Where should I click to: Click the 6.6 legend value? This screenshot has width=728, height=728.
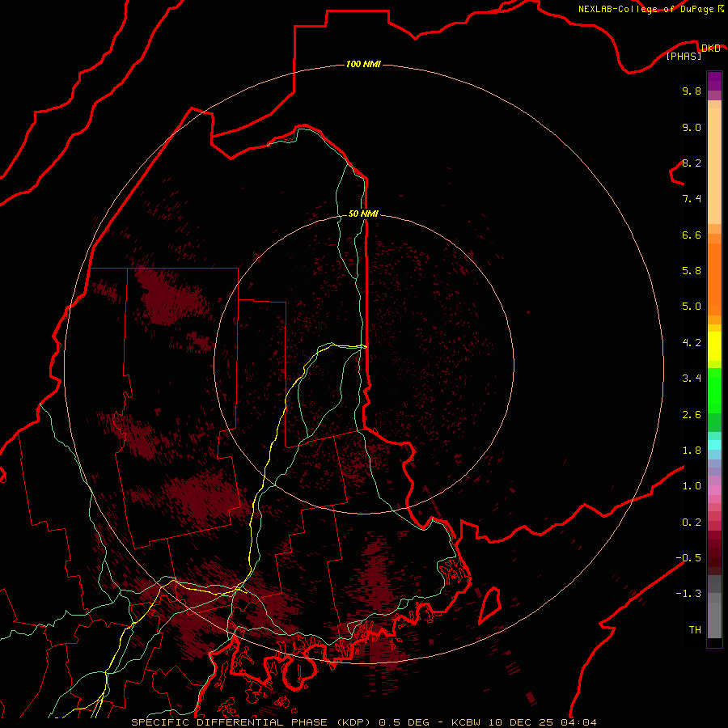692,235
